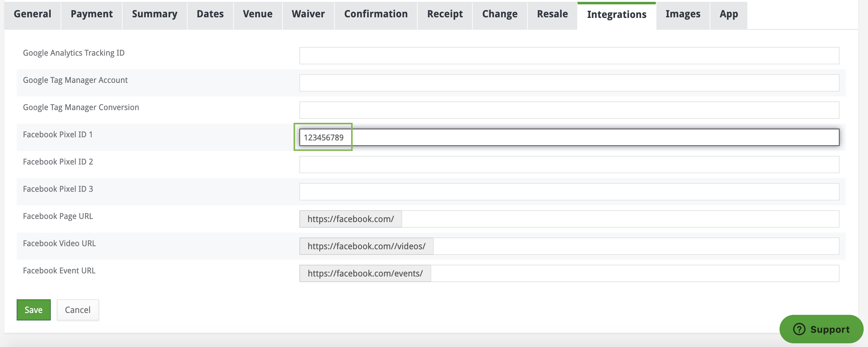Click the Facebook Video URL input box
Viewport: 868px width, 347px height.
click(636, 246)
